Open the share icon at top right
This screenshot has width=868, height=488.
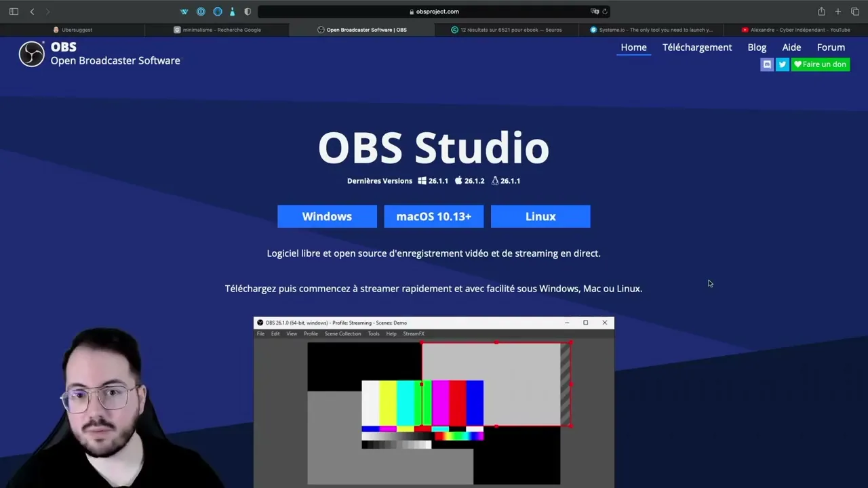click(x=821, y=12)
